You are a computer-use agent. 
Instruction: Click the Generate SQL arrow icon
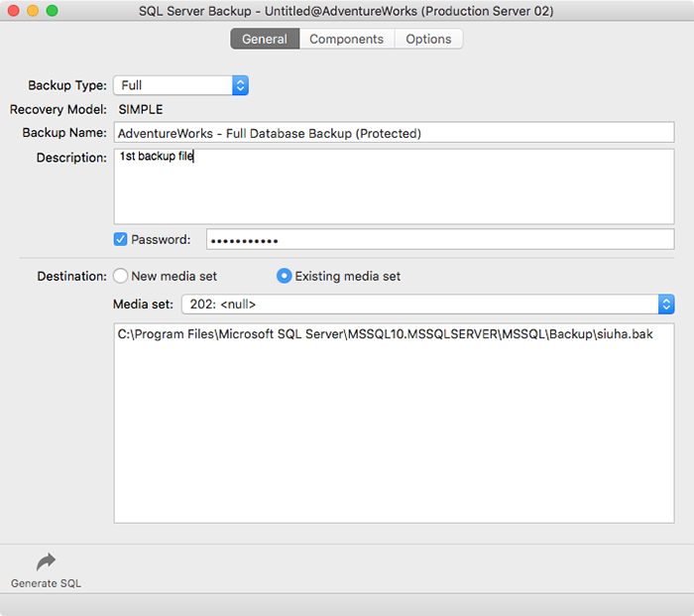pos(46,561)
